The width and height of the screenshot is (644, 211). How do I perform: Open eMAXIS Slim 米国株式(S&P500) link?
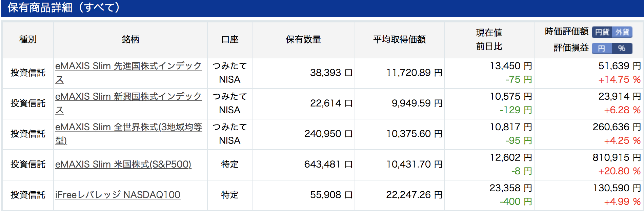pos(123,164)
